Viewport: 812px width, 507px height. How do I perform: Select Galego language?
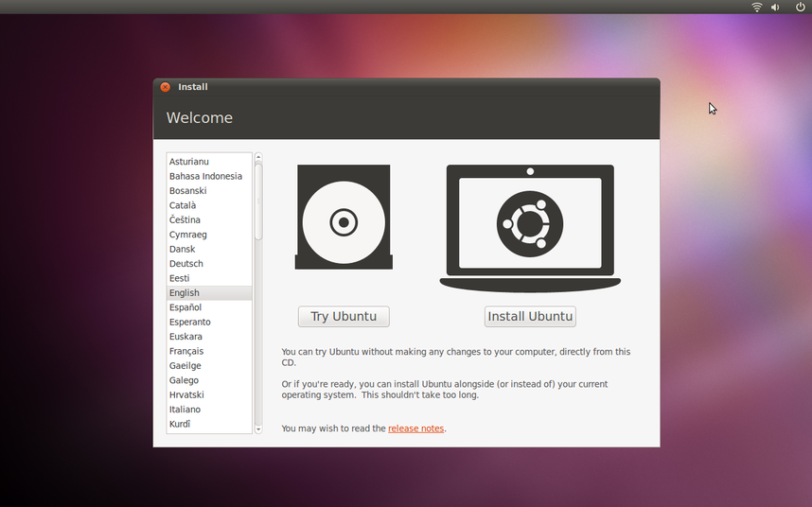(209, 379)
